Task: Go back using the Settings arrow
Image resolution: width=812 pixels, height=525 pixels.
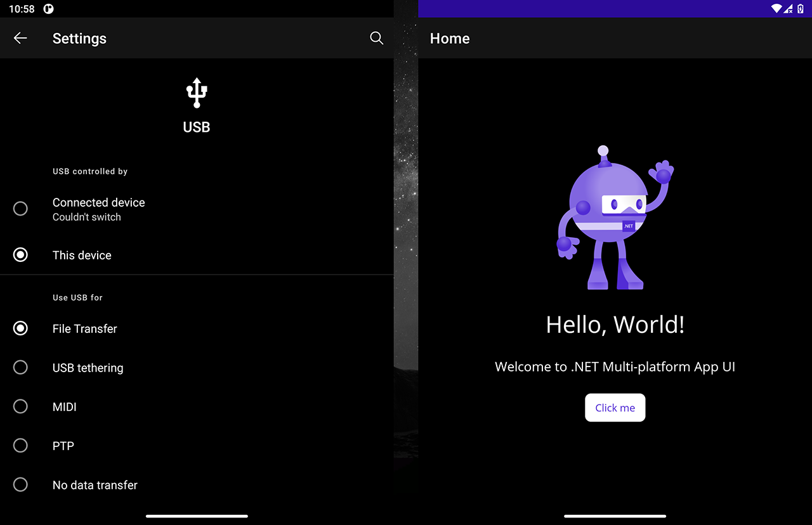Action: 20,38
